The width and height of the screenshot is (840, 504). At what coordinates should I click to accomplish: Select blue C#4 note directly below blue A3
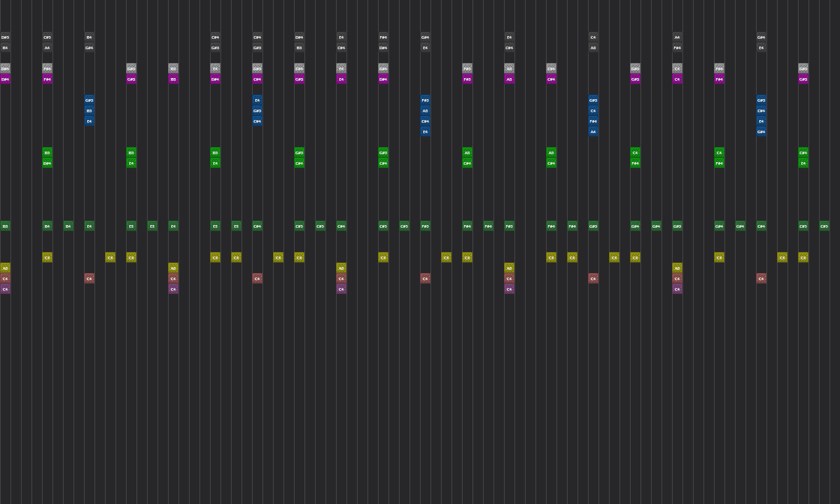[x=425, y=121]
